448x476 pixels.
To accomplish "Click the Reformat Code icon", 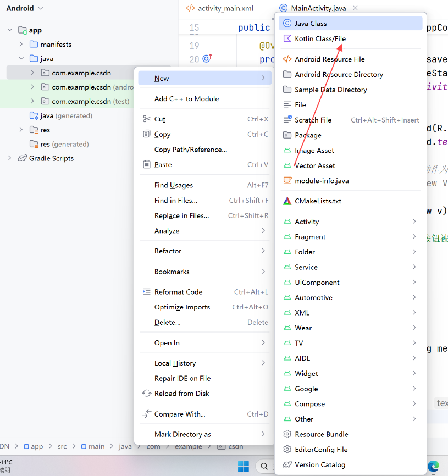I will tap(147, 292).
